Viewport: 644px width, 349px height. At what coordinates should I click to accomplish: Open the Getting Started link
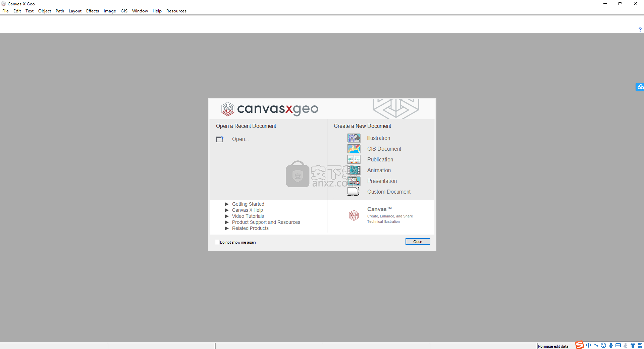248,204
